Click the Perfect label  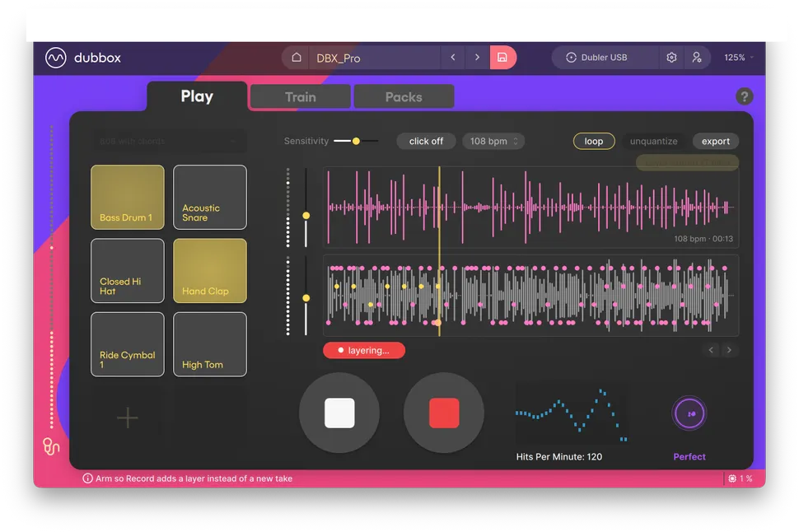click(689, 456)
